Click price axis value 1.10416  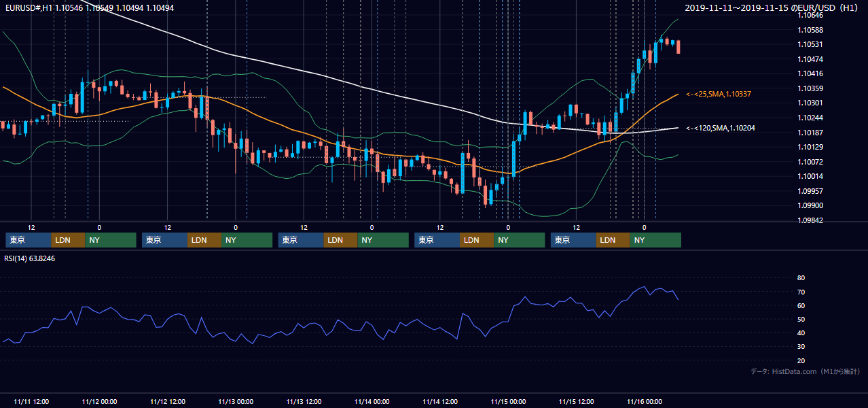(810, 73)
